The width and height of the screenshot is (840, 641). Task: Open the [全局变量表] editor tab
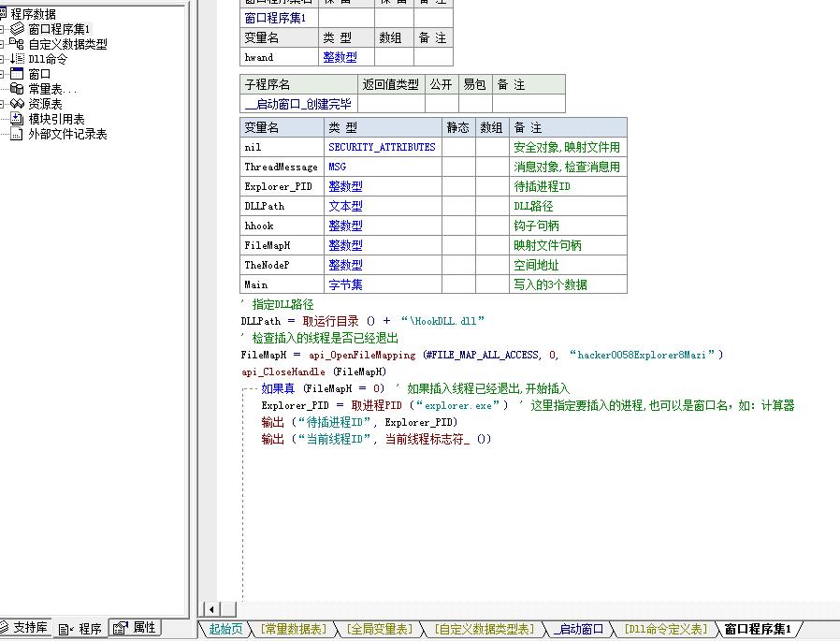(379, 629)
